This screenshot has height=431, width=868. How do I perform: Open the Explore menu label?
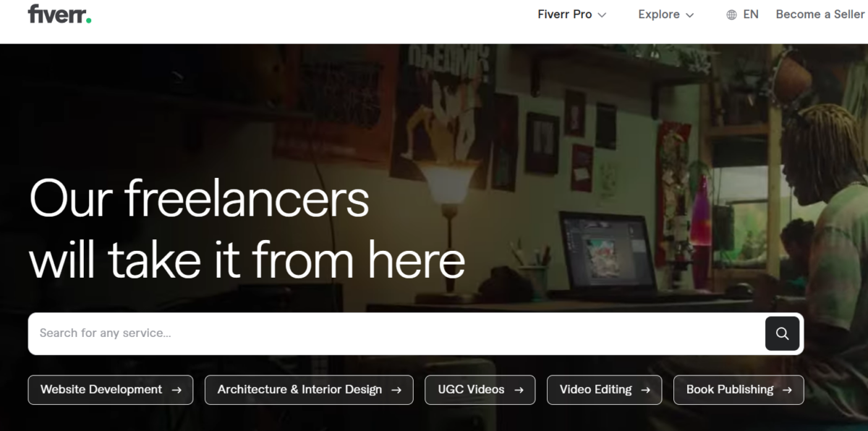click(658, 14)
